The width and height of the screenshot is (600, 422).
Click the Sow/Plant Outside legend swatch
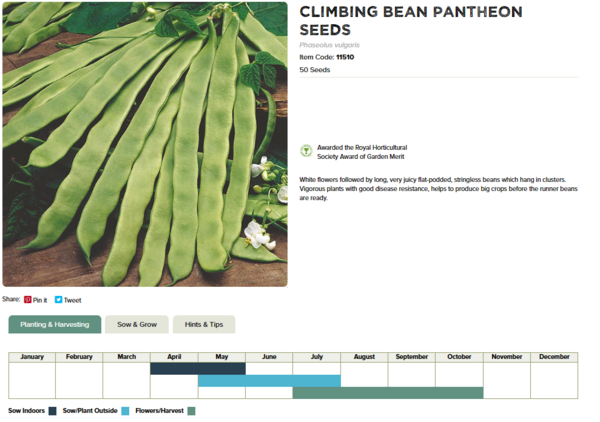click(125, 410)
